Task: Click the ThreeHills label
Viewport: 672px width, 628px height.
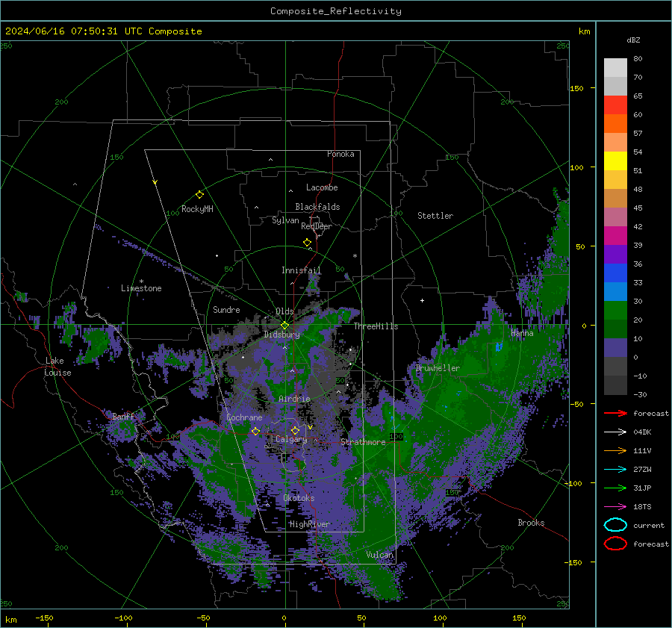Action: pyautogui.click(x=376, y=326)
